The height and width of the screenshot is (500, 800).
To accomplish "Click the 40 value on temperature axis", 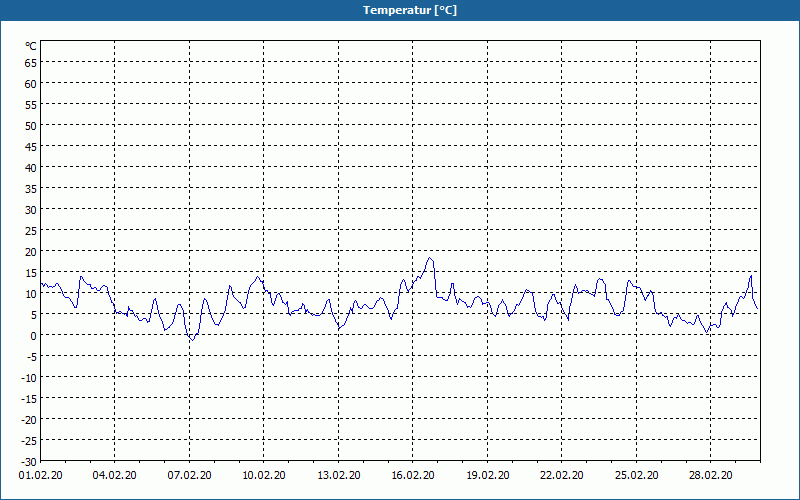I will click(31, 168).
